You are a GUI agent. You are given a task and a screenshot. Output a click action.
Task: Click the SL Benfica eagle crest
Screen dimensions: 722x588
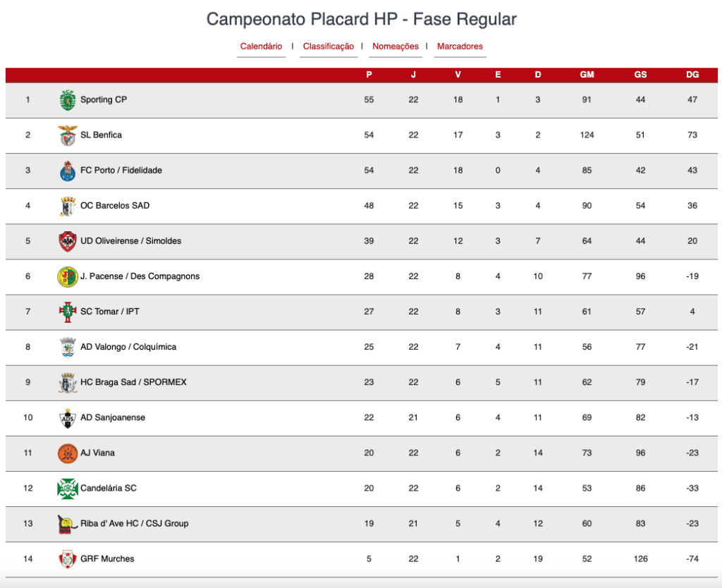coord(68,135)
